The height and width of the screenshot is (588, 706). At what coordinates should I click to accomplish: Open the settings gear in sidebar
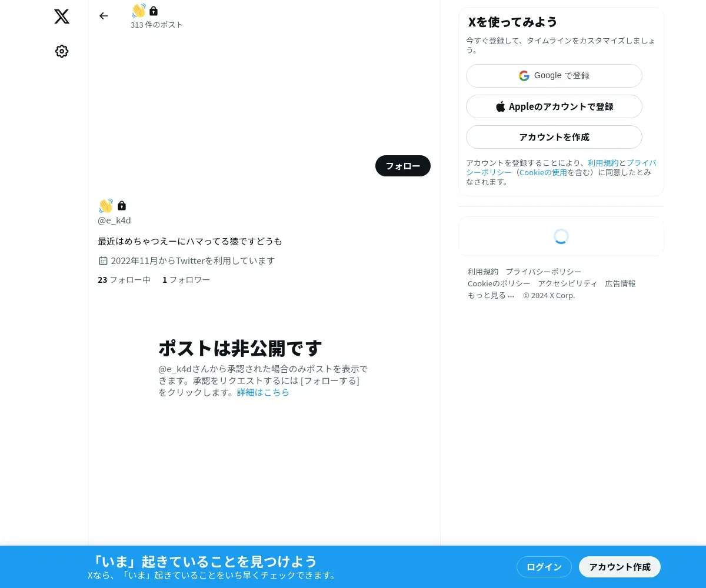click(x=62, y=51)
